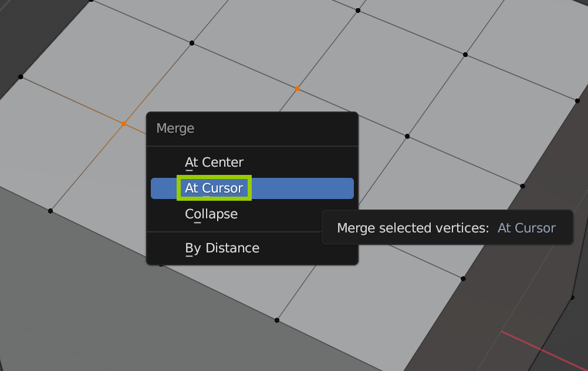
Task: Click the 'Merge selected vertices' tooltip box
Action: [x=446, y=228]
